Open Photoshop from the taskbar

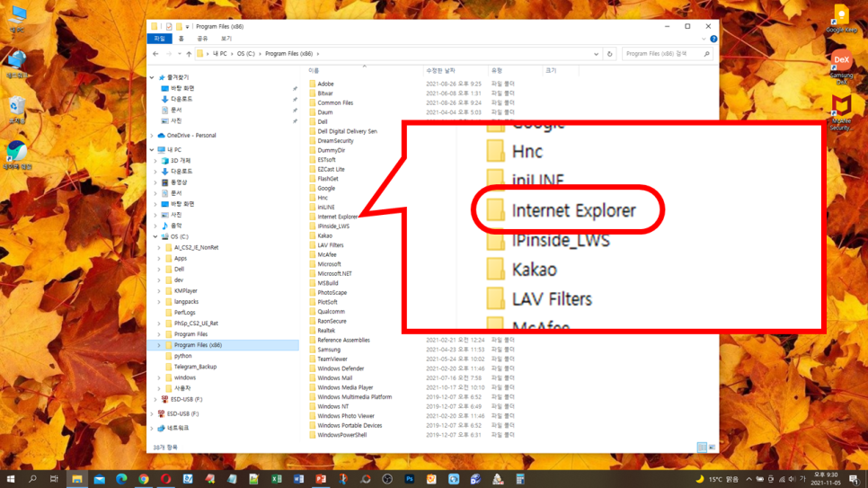pyautogui.click(x=409, y=479)
